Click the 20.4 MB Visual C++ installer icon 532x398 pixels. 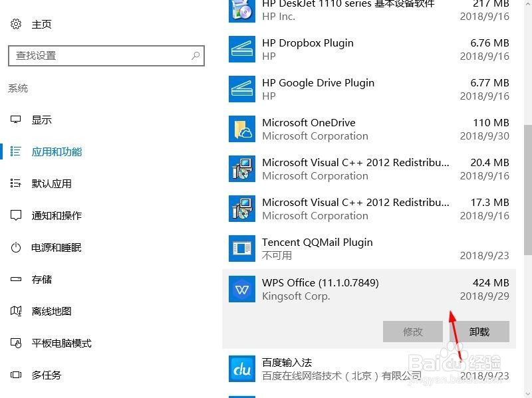242,169
